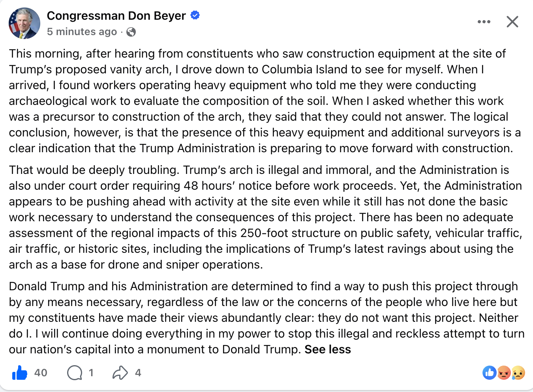Click the blue Like reaction emoji

[490, 373]
